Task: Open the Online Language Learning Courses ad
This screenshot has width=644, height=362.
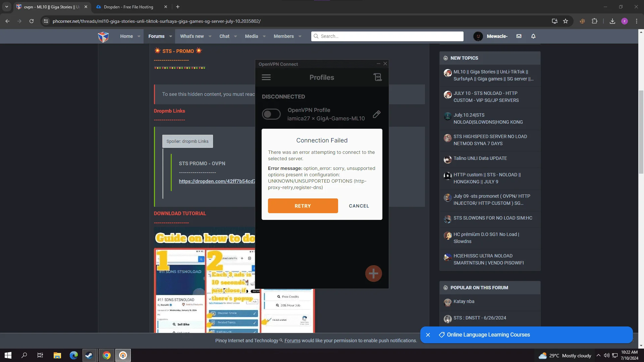Action: point(488,335)
